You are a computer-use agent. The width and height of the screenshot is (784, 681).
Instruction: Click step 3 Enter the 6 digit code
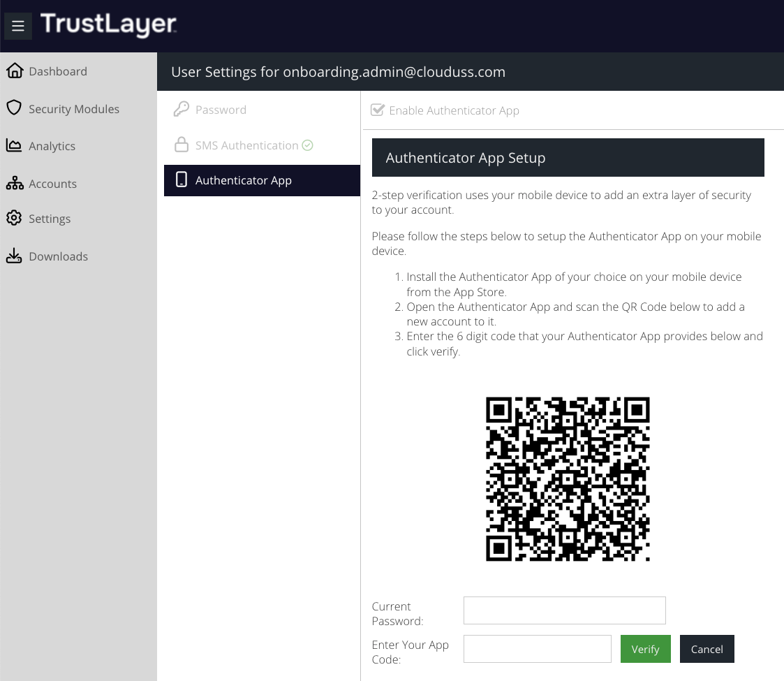point(584,344)
